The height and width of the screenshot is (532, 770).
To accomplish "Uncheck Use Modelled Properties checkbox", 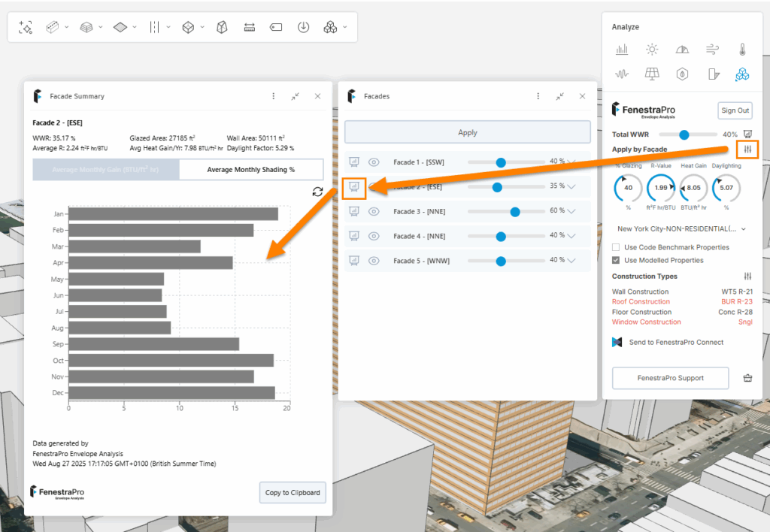I will point(616,260).
